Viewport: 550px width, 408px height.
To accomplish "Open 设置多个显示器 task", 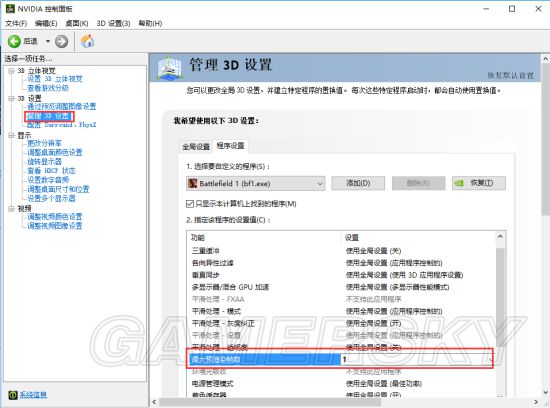I will [52, 198].
